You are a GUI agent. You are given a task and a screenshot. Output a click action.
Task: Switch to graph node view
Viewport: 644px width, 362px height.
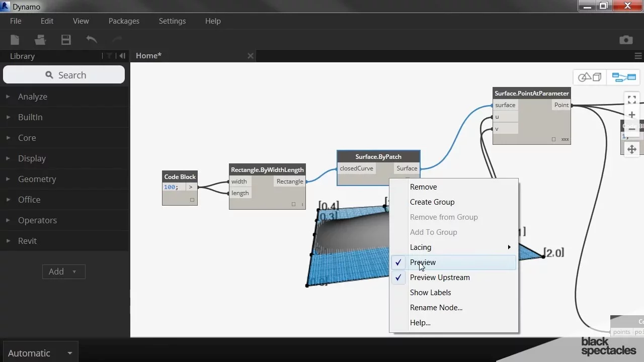624,77
